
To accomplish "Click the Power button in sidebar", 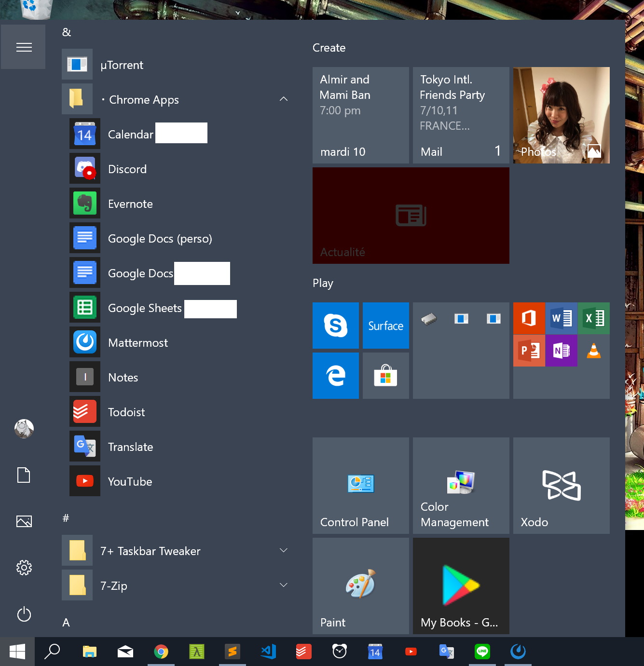I will click(x=24, y=614).
